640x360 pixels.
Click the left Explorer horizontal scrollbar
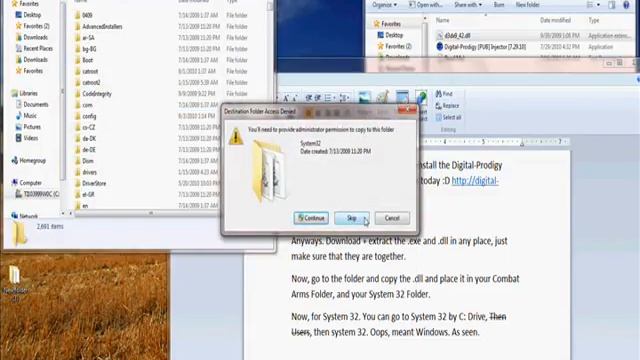click(151, 213)
